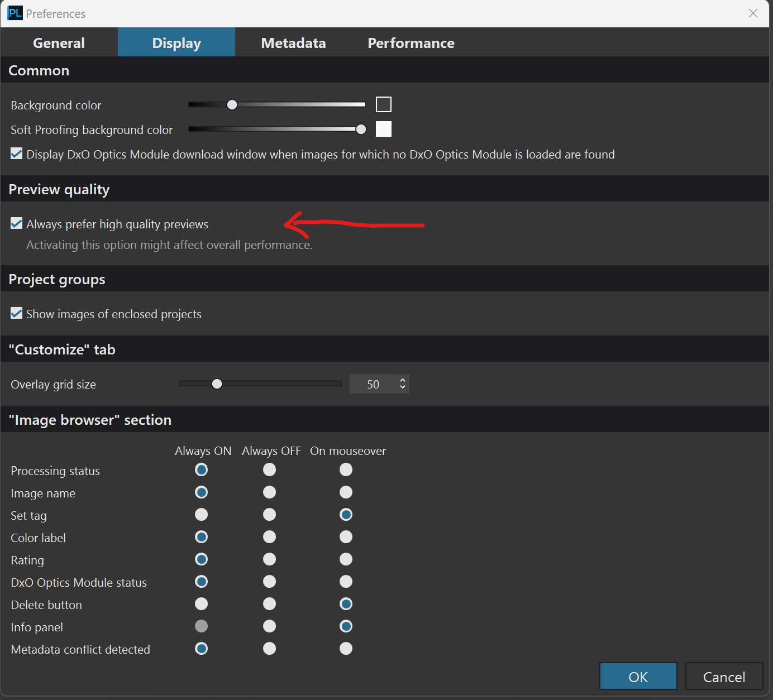The image size is (773, 700).
Task: Switch to the General tab
Action: (x=59, y=43)
